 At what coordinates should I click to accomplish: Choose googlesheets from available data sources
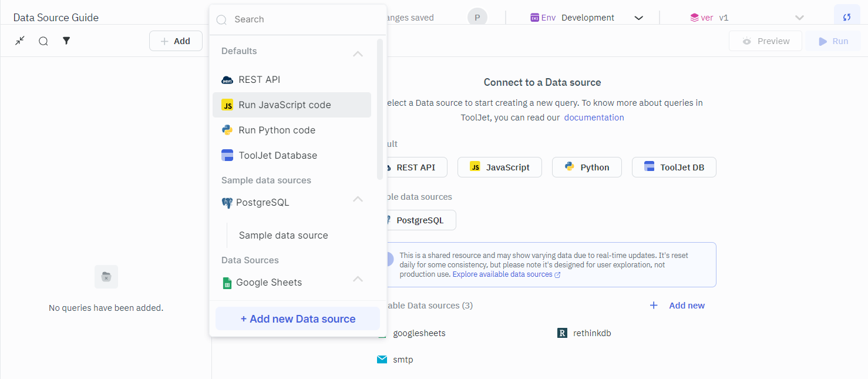point(418,333)
